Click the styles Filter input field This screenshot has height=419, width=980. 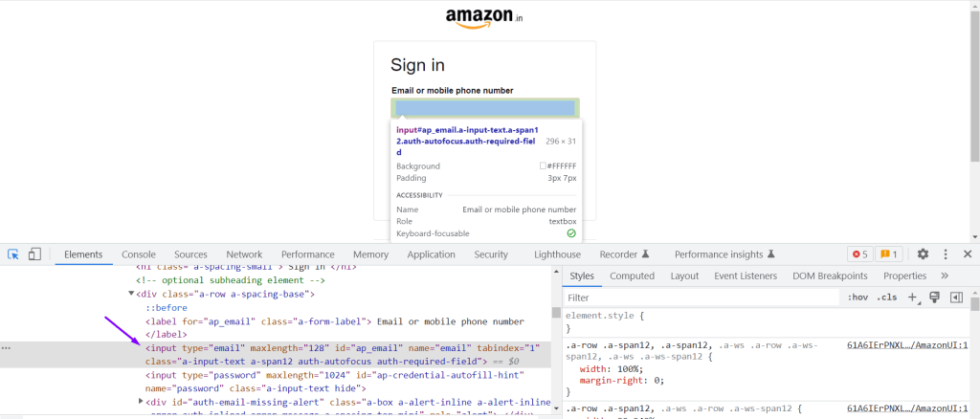point(699,298)
